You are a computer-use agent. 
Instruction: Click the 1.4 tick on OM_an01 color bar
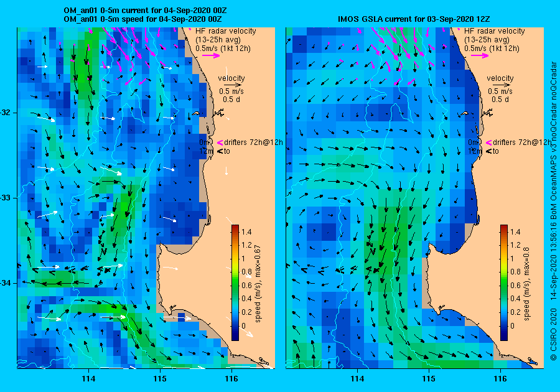(x=246, y=231)
